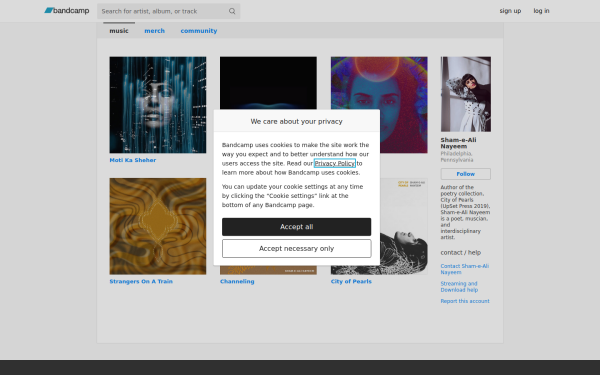
Task: Click Report this account link
Action: pos(465,301)
